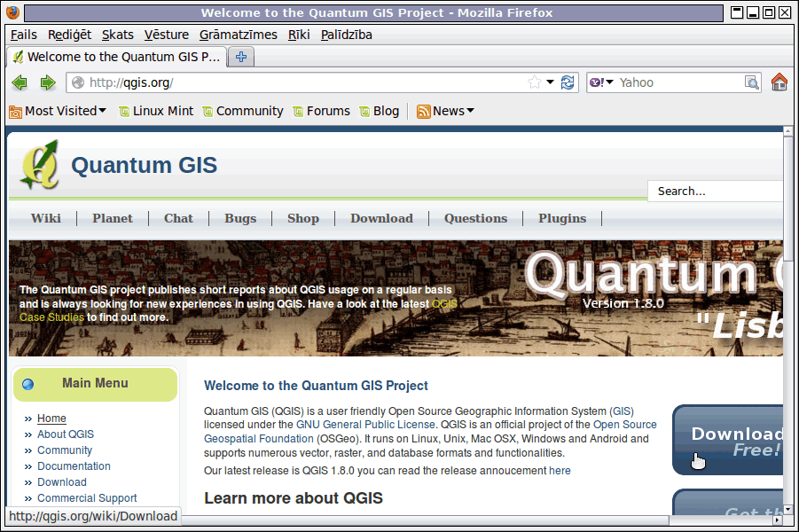Open the Grāmatzīmes menu
The width and height of the screenshot is (799, 532).
pyautogui.click(x=239, y=35)
